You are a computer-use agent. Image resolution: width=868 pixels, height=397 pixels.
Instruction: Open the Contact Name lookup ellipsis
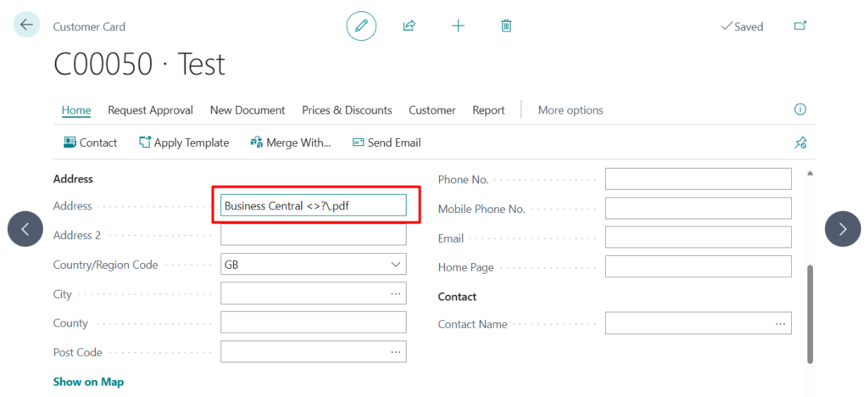(780, 323)
